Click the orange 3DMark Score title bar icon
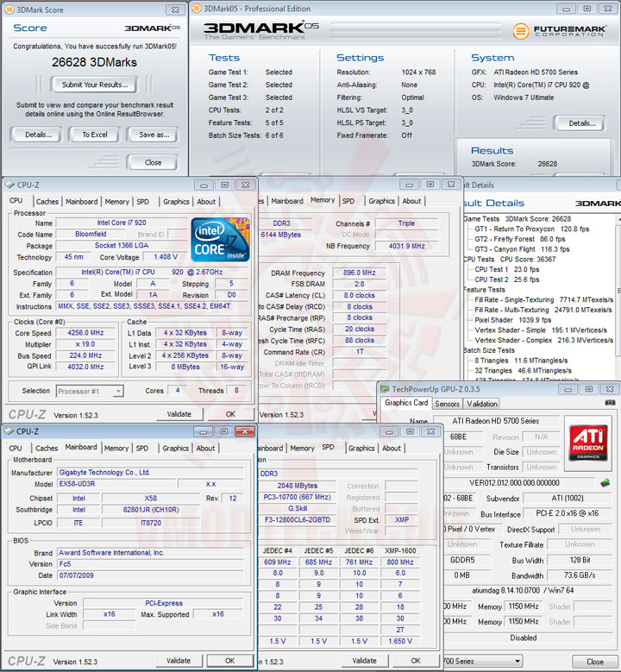 click(x=9, y=9)
